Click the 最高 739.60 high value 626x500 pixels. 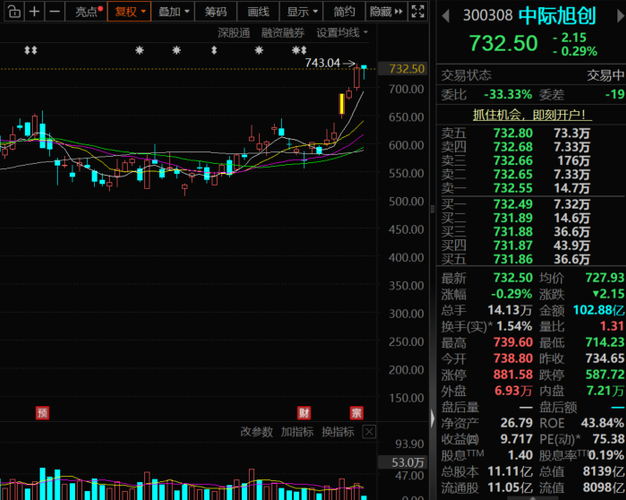(513, 342)
